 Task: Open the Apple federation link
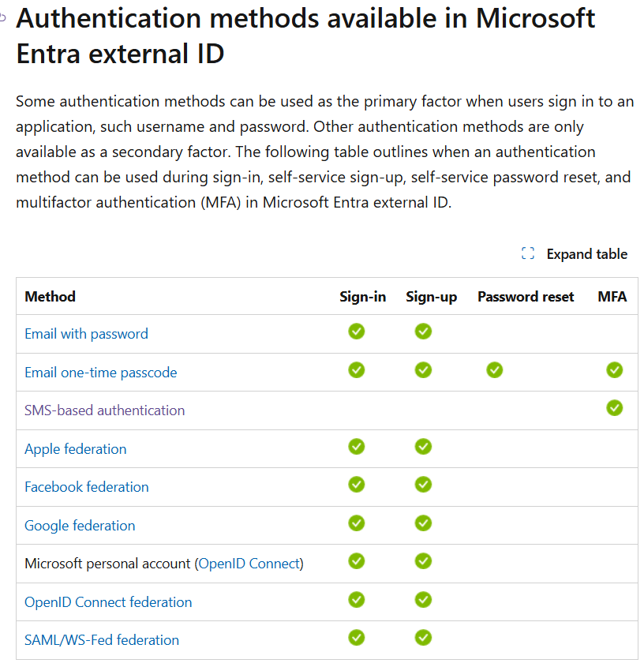tap(75, 449)
